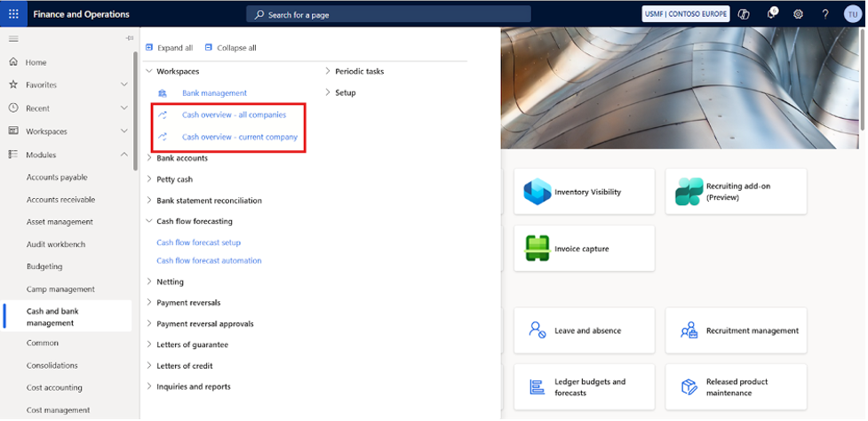Open Cash overview - all companies link
Screen dimensions: 868x421
point(234,115)
